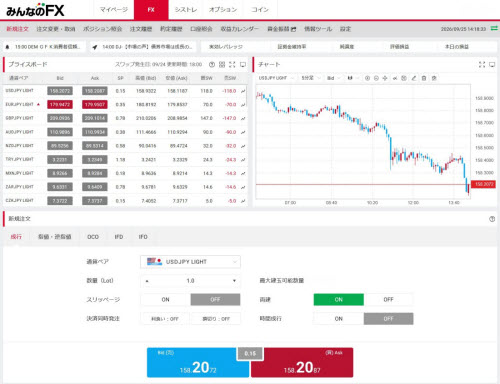Open the コイン top tab
Screen dimensions: 500x384
click(260, 10)
